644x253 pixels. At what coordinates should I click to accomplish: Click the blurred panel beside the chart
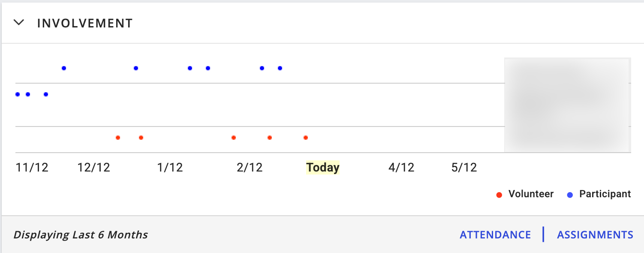pyautogui.click(x=567, y=105)
